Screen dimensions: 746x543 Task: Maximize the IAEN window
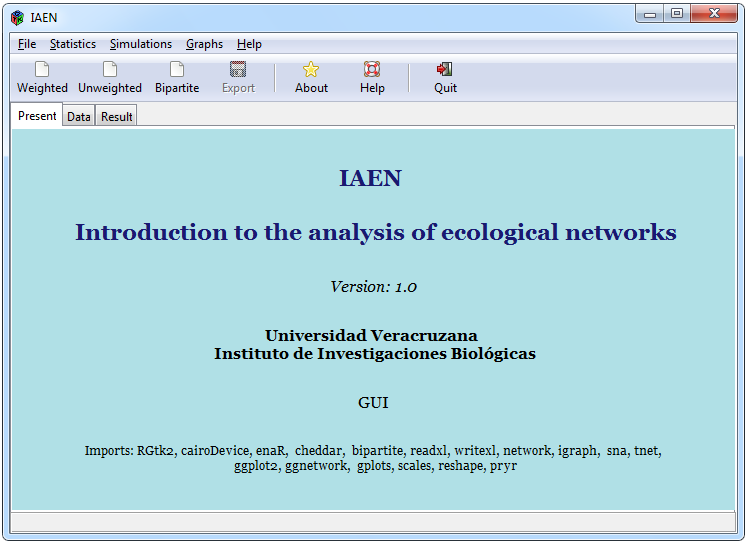pyautogui.click(x=677, y=14)
